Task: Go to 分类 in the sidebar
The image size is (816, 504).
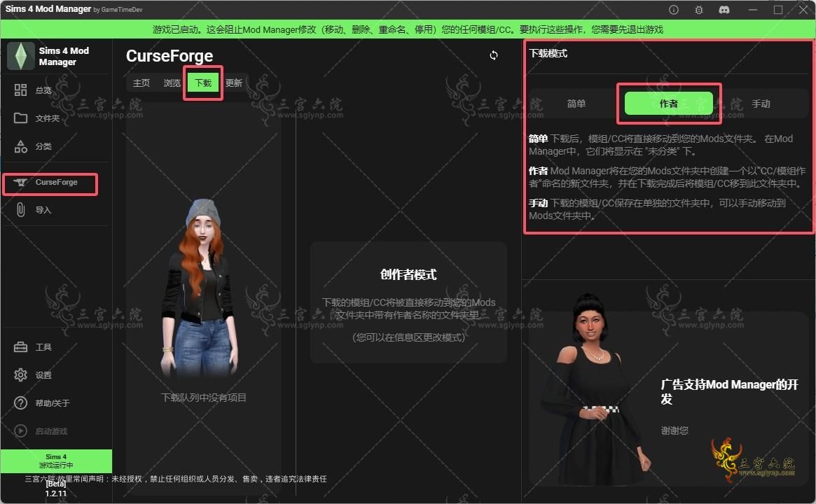Action: click(x=43, y=147)
